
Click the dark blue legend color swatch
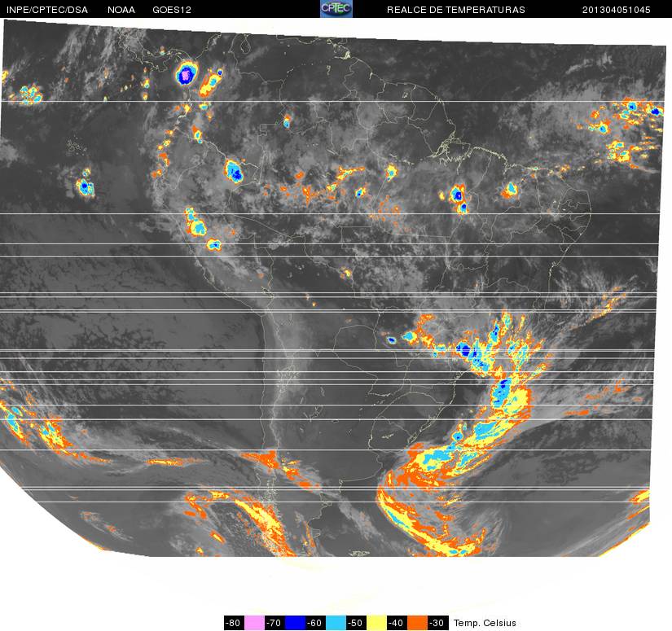point(295,623)
